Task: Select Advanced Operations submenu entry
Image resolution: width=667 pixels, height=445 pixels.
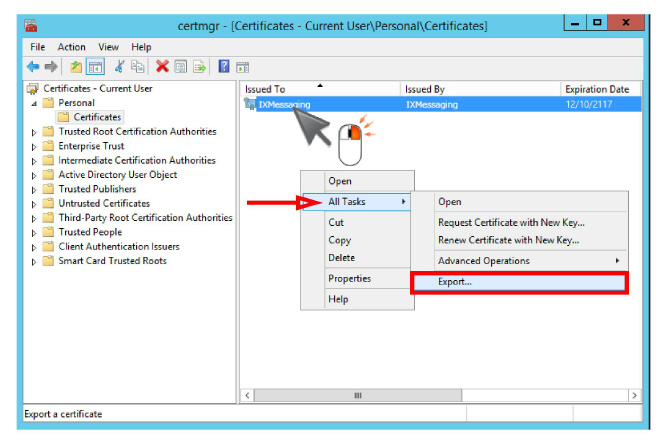Action: click(483, 261)
